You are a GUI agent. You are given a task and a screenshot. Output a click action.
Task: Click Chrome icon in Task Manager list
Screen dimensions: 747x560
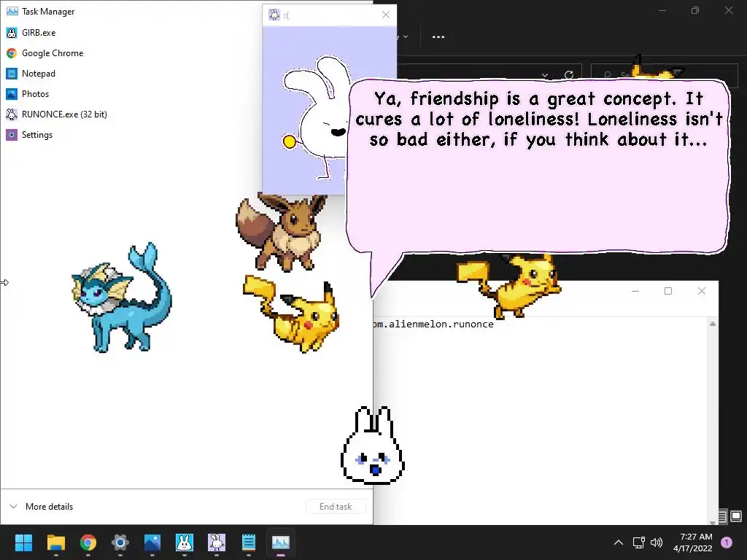pos(12,52)
